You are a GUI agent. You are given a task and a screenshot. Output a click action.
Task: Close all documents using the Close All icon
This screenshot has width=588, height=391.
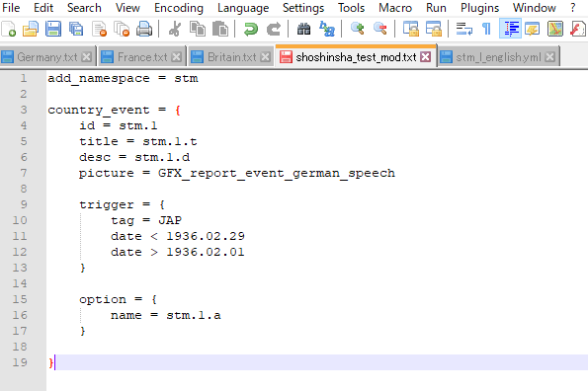(x=122, y=29)
